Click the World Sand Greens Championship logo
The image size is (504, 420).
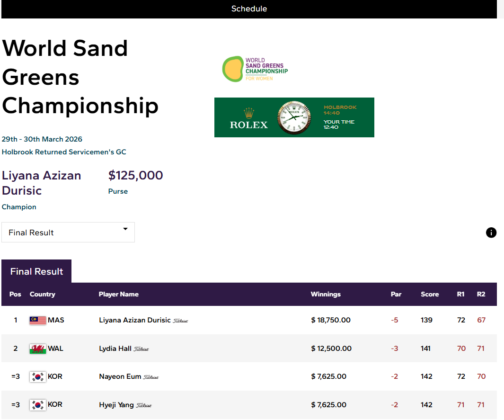click(x=255, y=69)
